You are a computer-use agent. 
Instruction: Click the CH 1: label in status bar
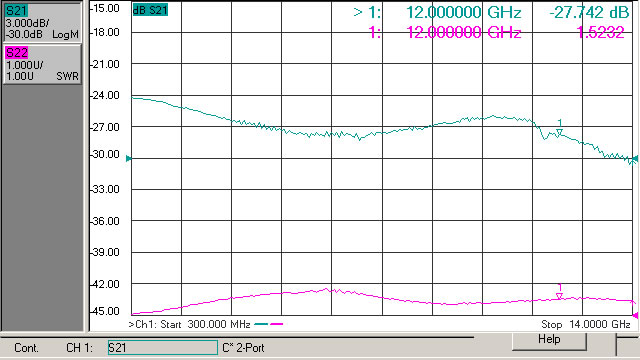pos(80,348)
